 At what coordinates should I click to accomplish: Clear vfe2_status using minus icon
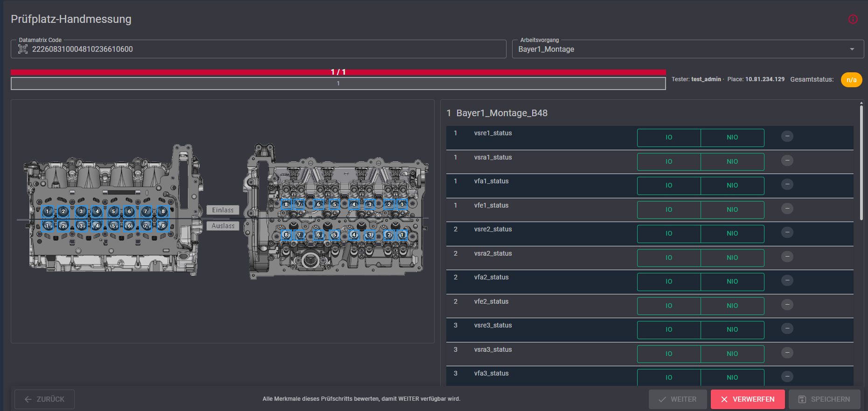(x=787, y=305)
